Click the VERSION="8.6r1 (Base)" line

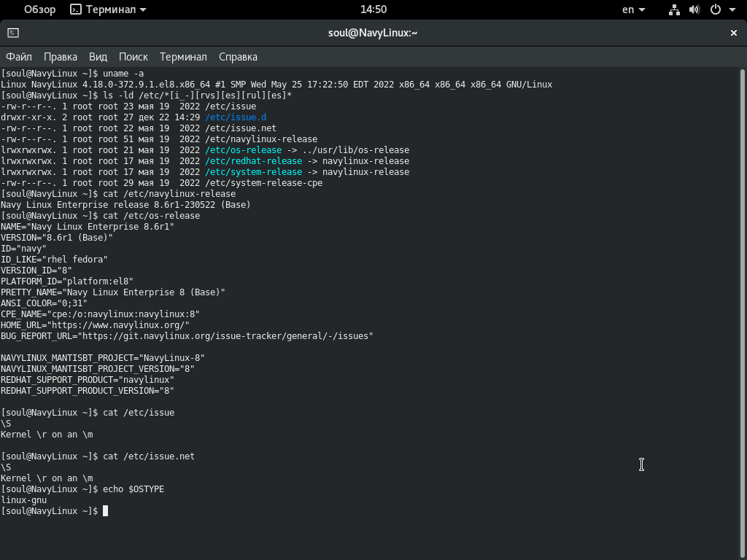tap(57, 238)
